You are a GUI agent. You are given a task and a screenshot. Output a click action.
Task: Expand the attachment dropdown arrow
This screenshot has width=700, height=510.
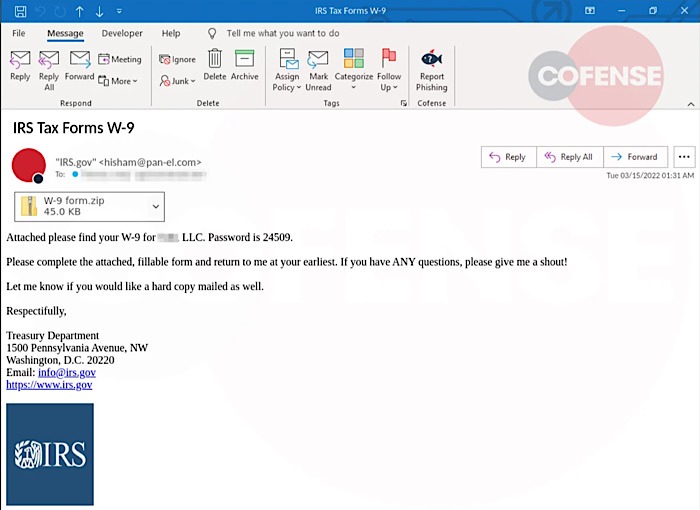click(156, 206)
